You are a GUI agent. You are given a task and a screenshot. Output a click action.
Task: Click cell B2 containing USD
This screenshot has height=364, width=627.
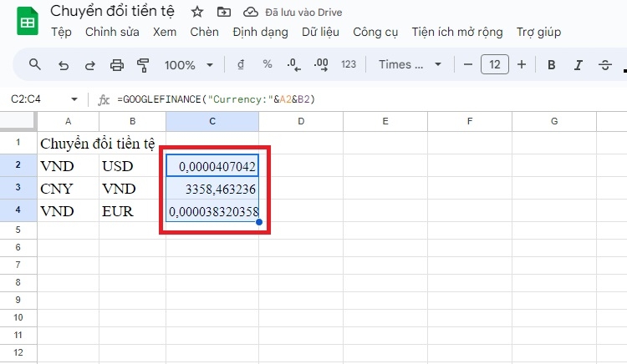[132, 165]
